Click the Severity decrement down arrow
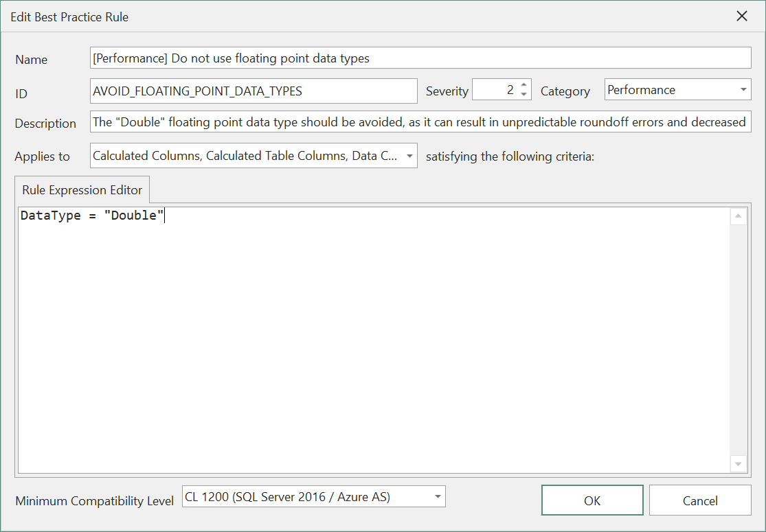The height and width of the screenshot is (532, 766). point(524,93)
